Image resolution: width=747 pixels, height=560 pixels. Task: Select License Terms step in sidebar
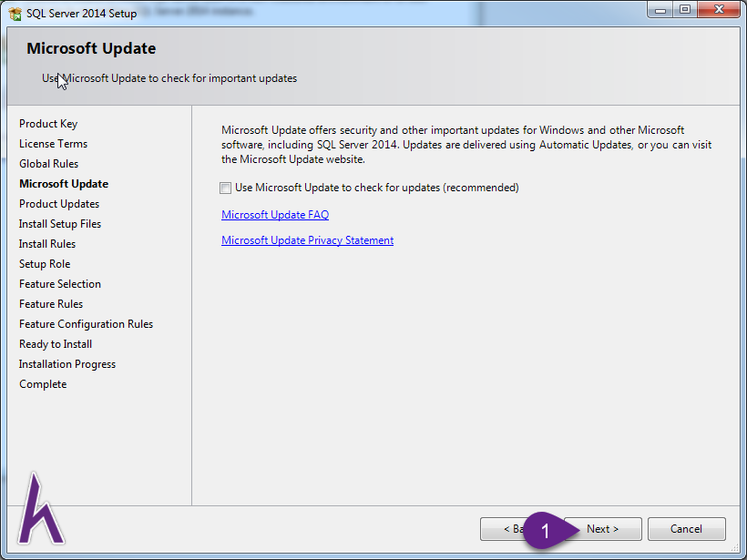pos(54,144)
